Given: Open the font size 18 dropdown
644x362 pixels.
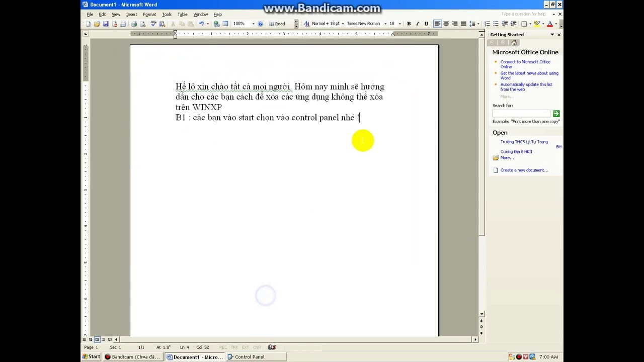Looking at the screenshot, I should pyautogui.click(x=399, y=24).
